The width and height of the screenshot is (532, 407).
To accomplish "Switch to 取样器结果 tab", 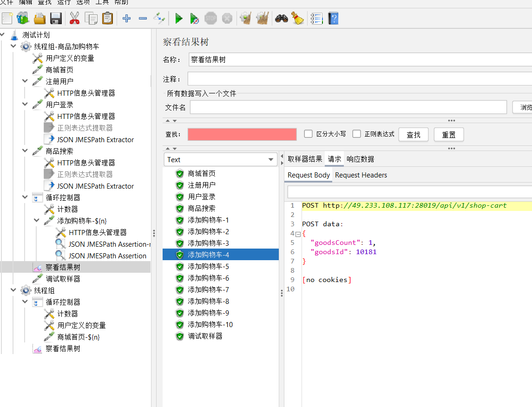I will [305, 159].
